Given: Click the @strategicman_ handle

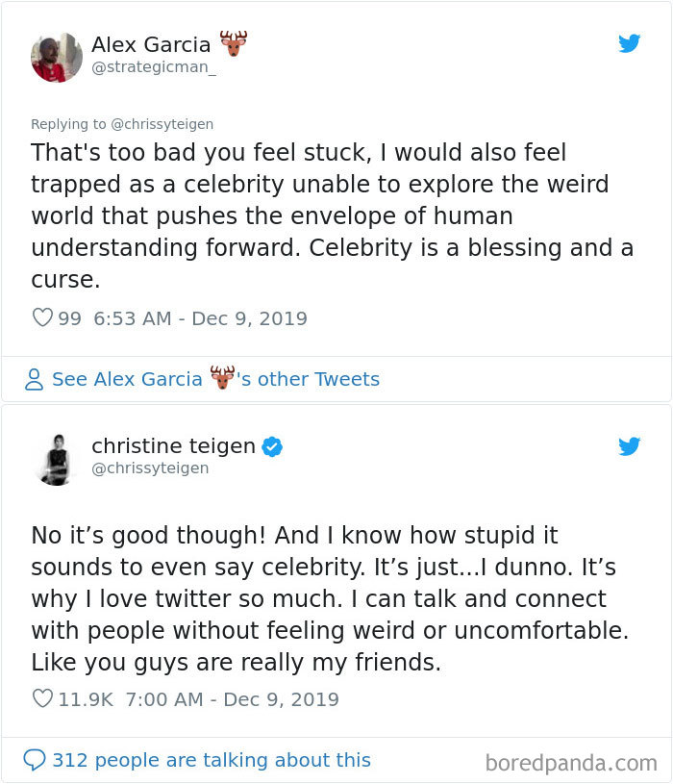Looking at the screenshot, I should (x=153, y=66).
